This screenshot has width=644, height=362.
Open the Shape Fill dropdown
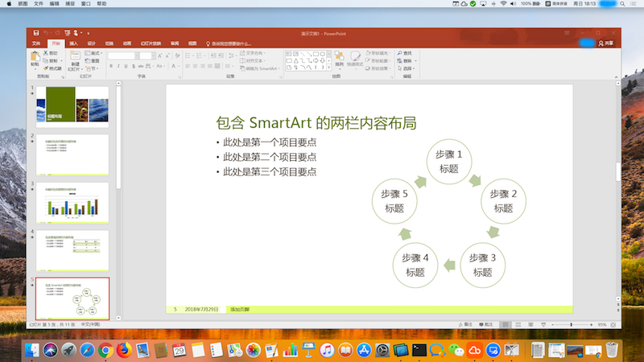[x=378, y=53]
